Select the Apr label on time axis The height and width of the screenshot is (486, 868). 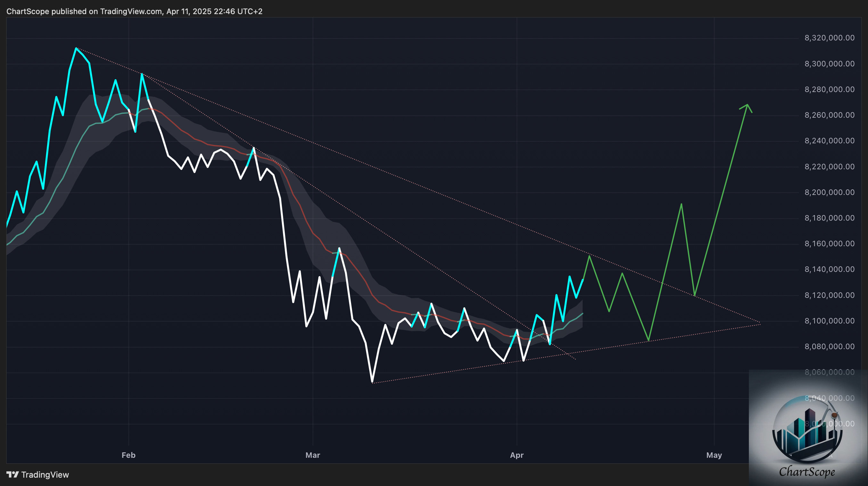(517, 455)
